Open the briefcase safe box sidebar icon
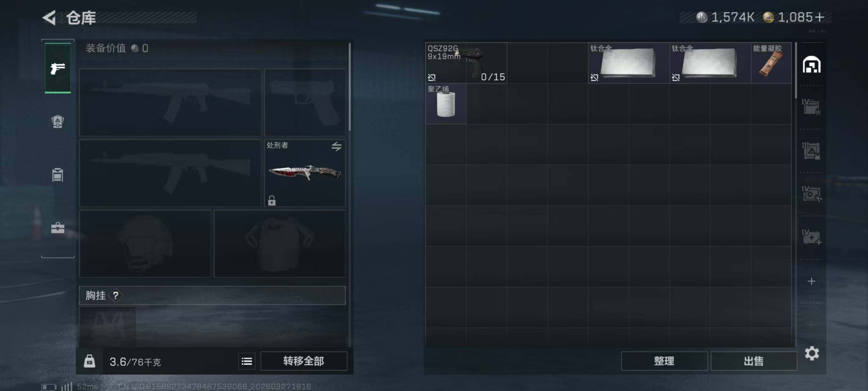 (x=58, y=228)
